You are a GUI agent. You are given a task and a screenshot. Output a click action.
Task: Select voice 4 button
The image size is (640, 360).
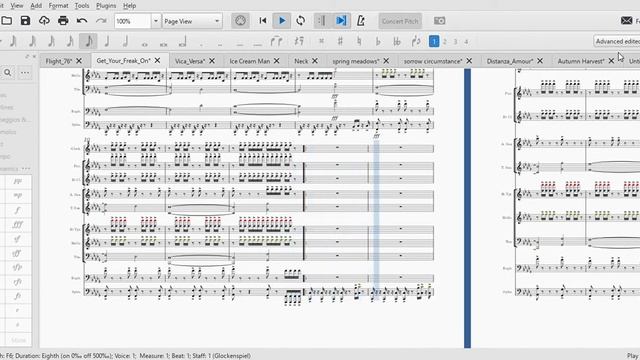coord(466,42)
